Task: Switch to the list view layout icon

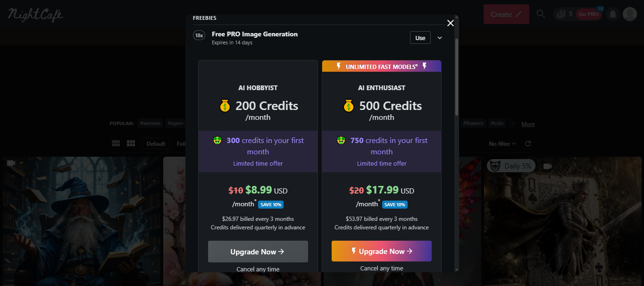Action: point(116,143)
